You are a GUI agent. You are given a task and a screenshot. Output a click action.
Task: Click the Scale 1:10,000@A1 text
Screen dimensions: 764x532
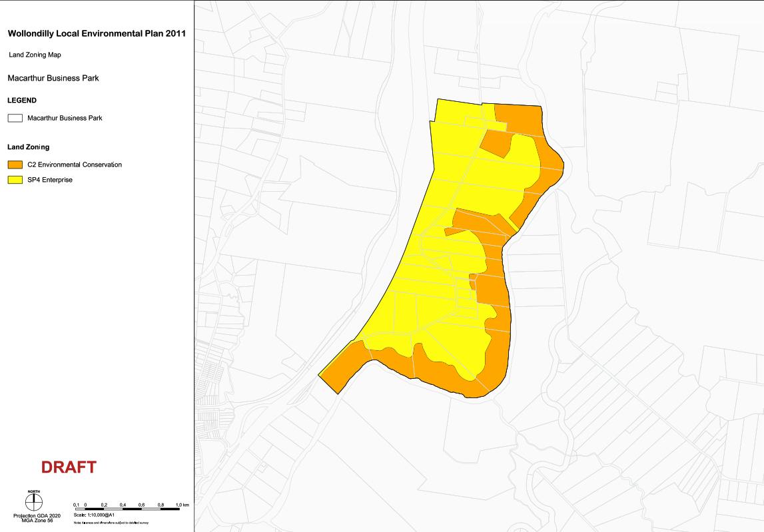tap(94, 515)
